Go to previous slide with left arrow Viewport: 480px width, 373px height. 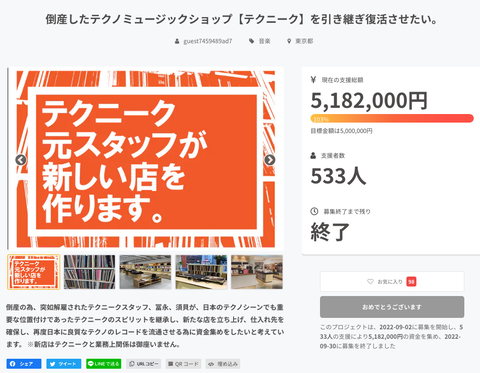click(21, 160)
